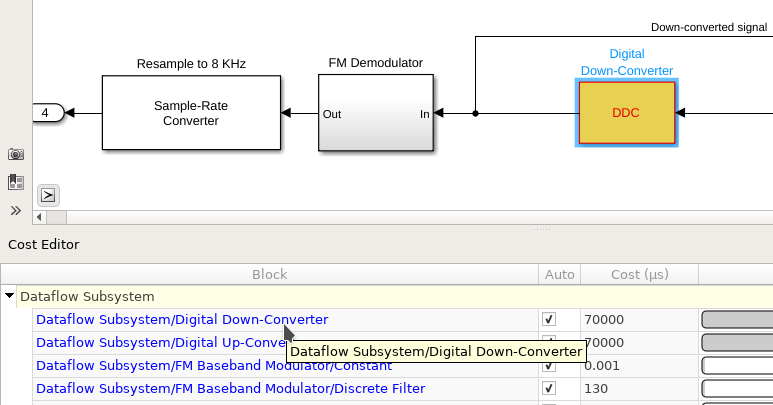Open Dataflow Subsystem/FM Baseband Modulator/Discrete Filter link

point(230,388)
